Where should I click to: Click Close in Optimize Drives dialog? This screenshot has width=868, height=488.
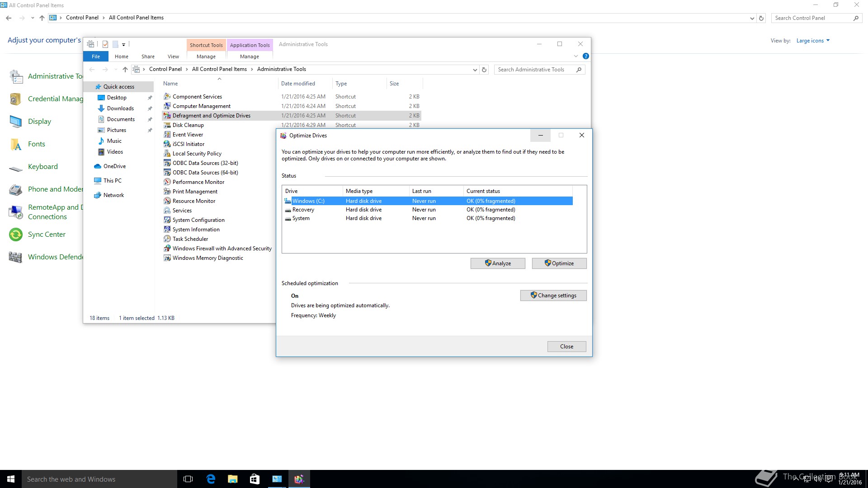point(567,347)
